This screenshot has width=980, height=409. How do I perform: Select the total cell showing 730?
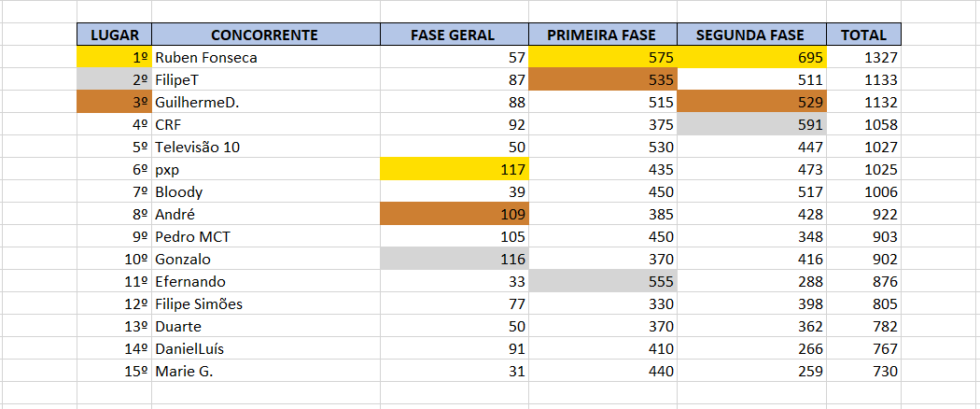pyautogui.click(x=863, y=371)
